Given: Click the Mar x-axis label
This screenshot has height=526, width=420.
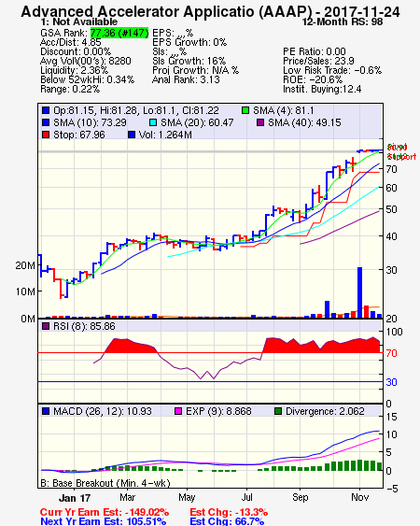Looking at the screenshot, I should [x=127, y=497].
